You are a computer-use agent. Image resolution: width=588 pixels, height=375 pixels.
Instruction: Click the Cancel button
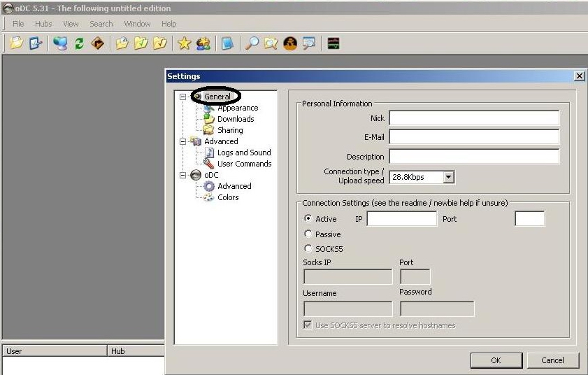[552, 360]
